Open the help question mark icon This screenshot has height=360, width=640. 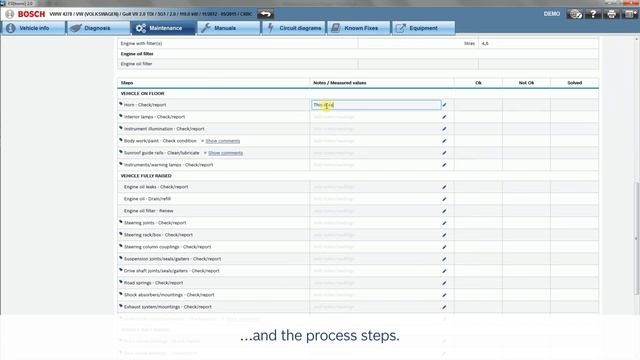[x=593, y=14]
